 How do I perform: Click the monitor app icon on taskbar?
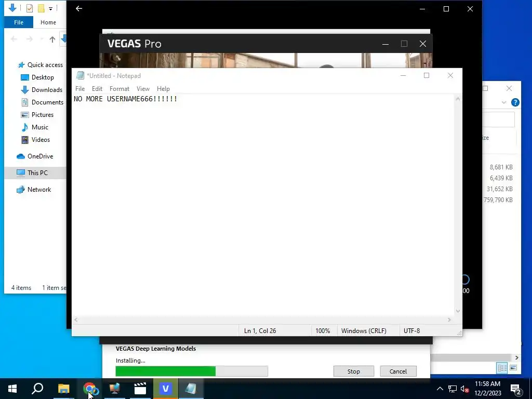pyautogui.click(x=115, y=389)
